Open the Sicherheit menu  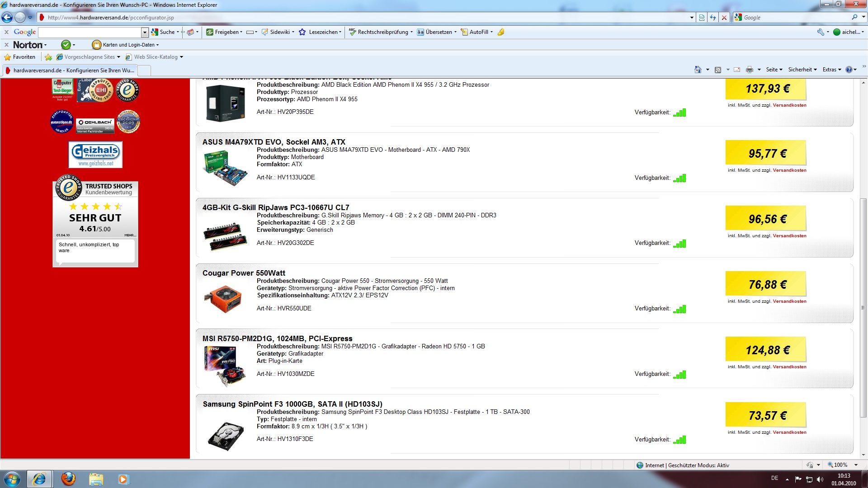coord(802,70)
